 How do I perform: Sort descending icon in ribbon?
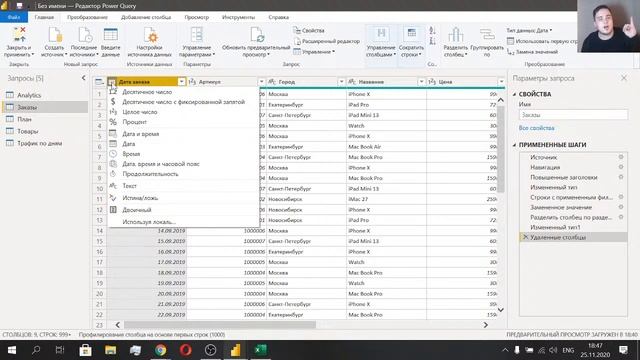pos(432,41)
